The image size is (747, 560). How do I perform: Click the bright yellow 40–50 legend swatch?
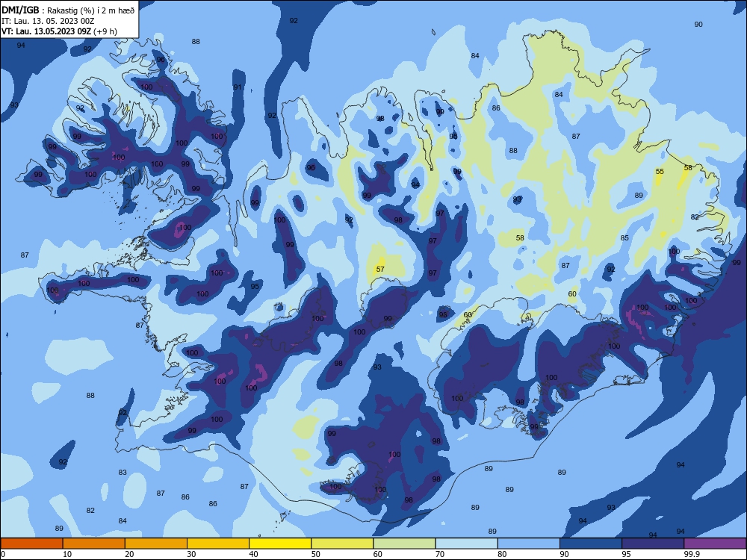tap(280, 544)
